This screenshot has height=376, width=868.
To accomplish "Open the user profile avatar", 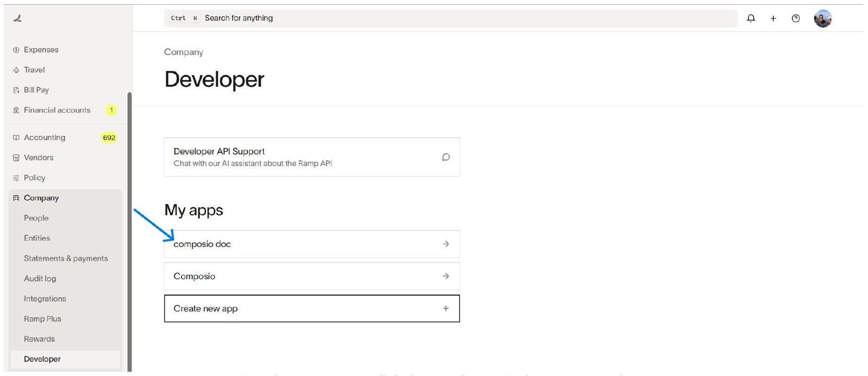I will pyautogui.click(x=823, y=19).
